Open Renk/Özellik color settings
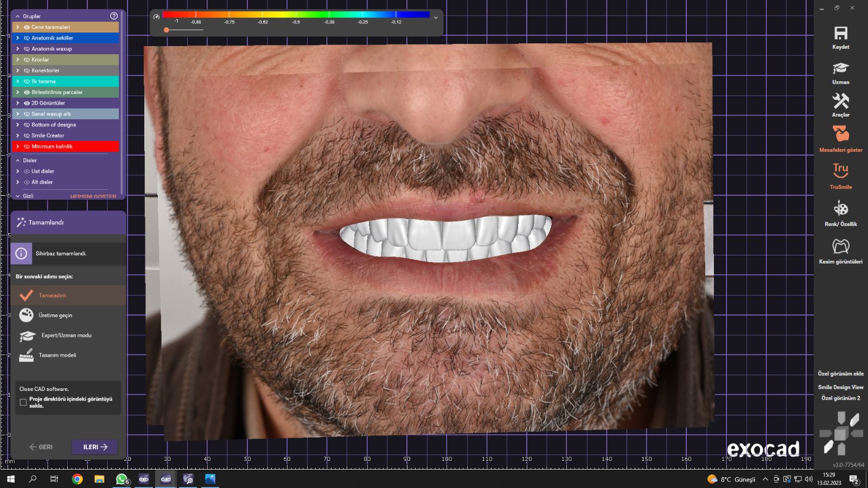868x488 pixels. pos(840,209)
